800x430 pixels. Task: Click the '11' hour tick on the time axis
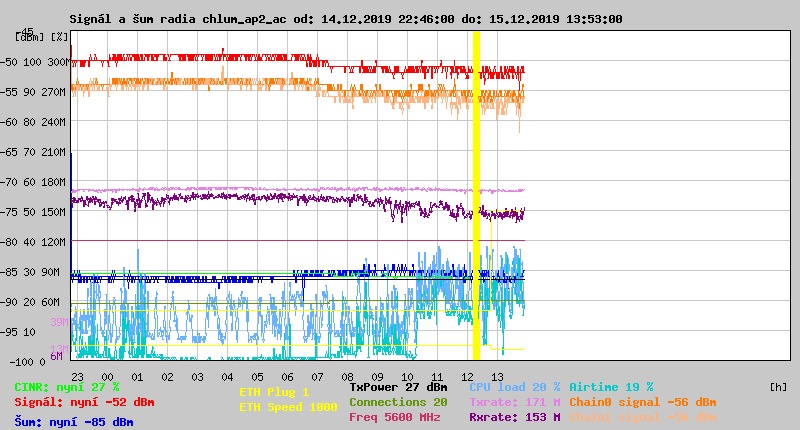click(x=437, y=377)
